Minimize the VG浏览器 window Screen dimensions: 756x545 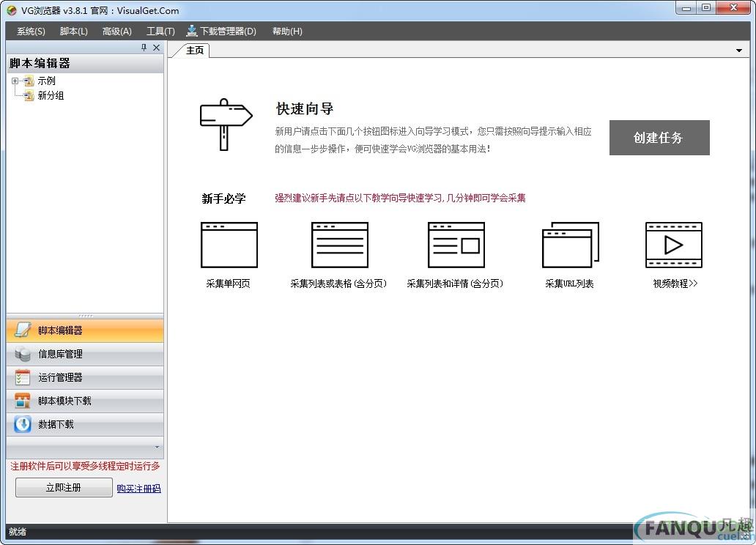pos(686,8)
